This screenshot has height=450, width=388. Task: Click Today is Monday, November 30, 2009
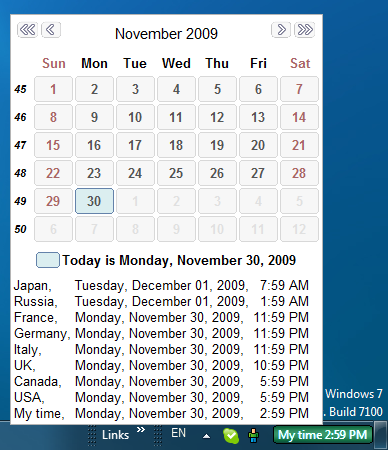[179, 260]
